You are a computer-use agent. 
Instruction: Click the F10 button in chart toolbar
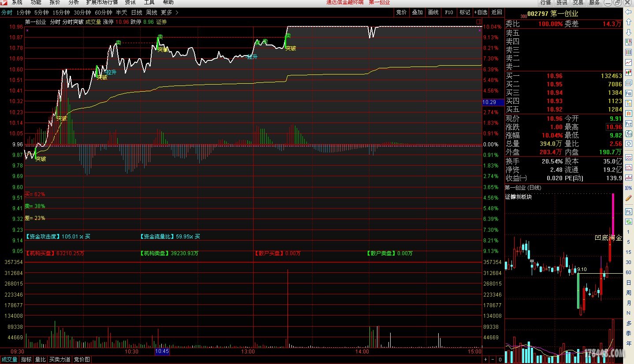coord(449,12)
